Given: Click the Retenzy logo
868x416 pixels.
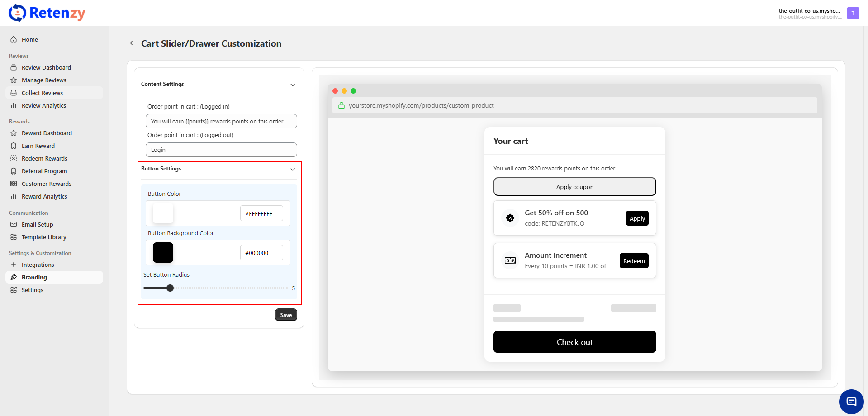Looking at the screenshot, I should [x=47, y=13].
